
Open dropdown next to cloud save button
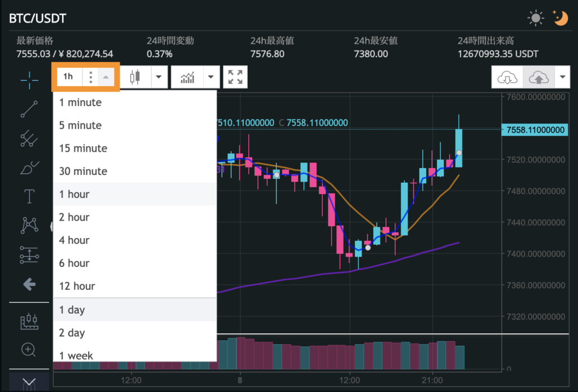tap(562, 77)
